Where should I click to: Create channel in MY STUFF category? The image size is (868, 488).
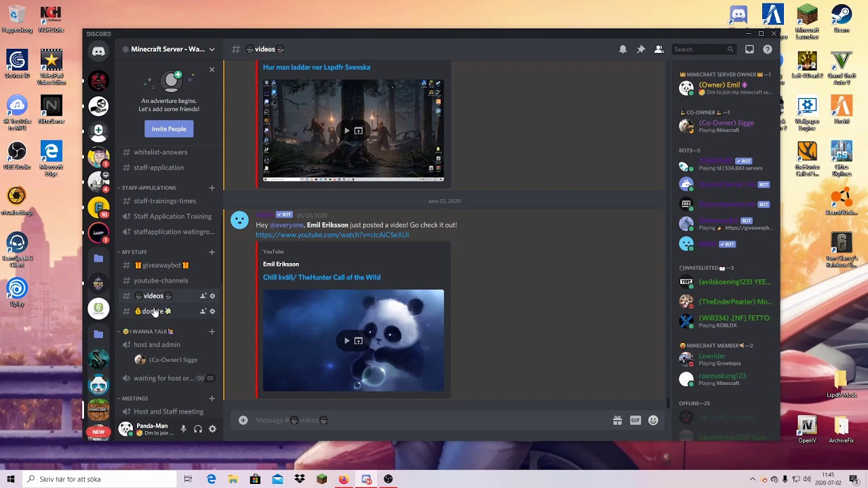212,252
